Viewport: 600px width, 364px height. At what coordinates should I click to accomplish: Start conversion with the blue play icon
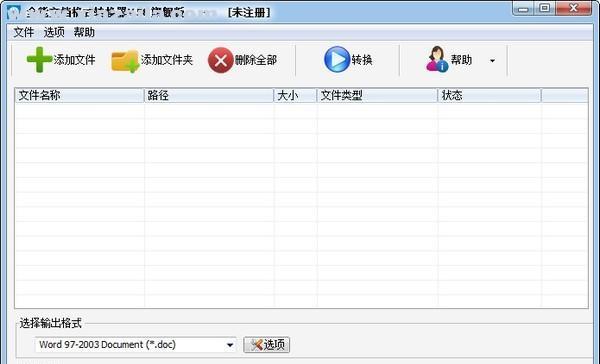pos(337,59)
